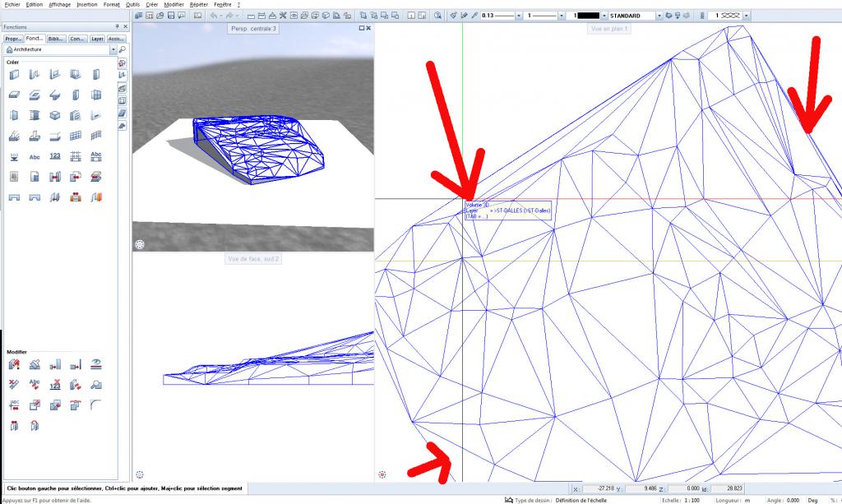Click the navigation wheel in front view
This screenshot has width=842, height=504.
point(140,474)
